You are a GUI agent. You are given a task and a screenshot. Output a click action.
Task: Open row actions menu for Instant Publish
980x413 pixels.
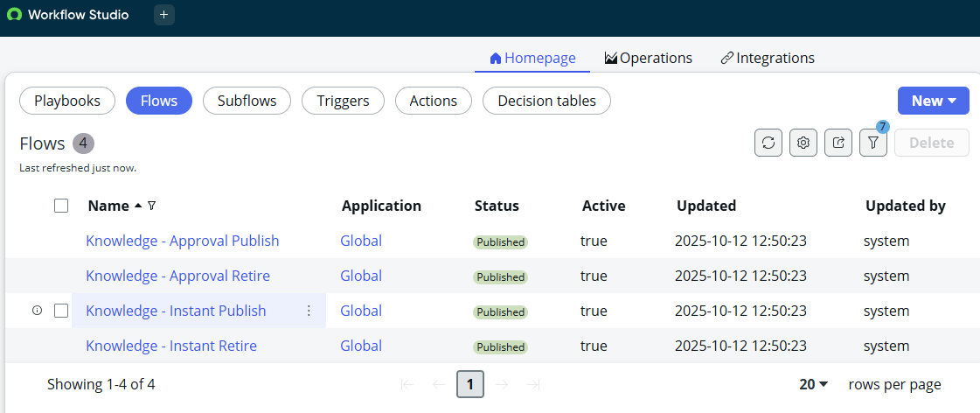click(309, 311)
